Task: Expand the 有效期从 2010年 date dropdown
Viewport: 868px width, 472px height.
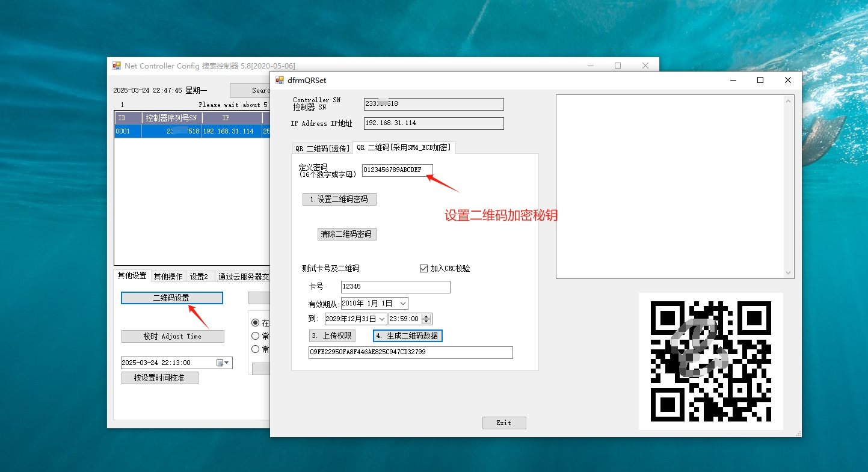Action: pos(402,304)
